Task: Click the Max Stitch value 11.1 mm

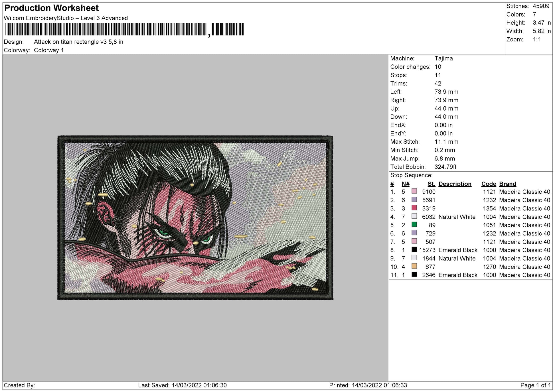Action: pos(446,142)
